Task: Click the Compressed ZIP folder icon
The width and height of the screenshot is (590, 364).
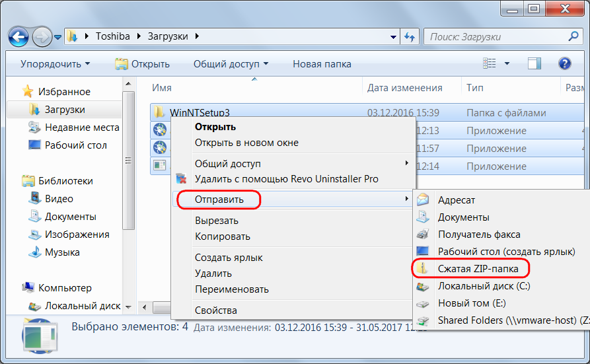Action: (x=424, y=268)
